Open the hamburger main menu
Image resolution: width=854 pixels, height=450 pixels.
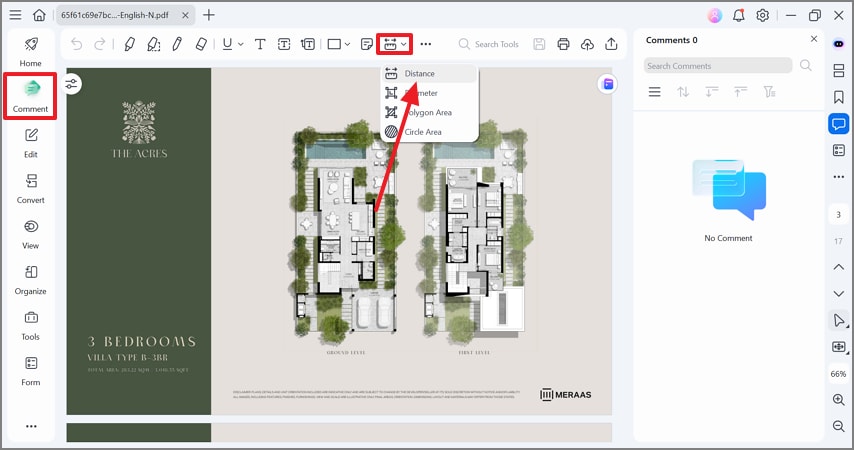pyautogui.click(x=15, y=15)
